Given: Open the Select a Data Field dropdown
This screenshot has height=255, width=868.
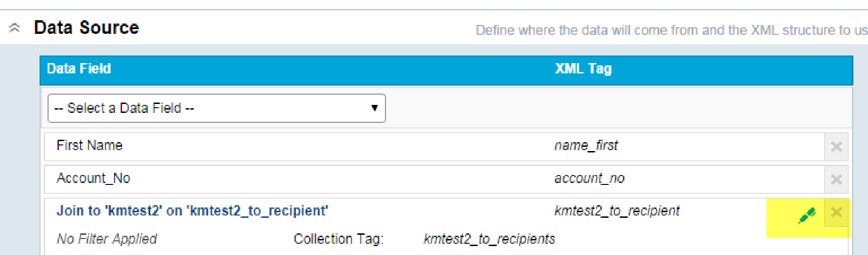Looking at the screenshot, I should 216,108.
